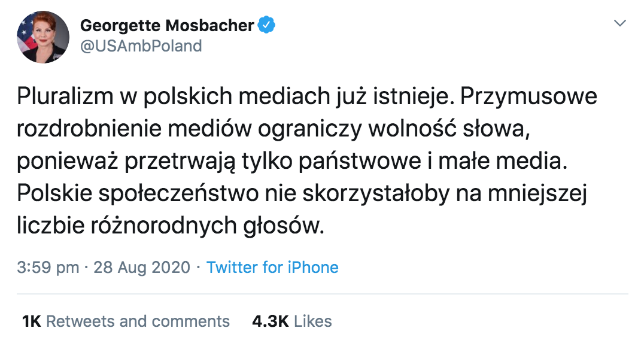The image size is (644, 346).
Task: Click the 1K retweet count number
Action: pyautogui.click(x=31, y=321)
